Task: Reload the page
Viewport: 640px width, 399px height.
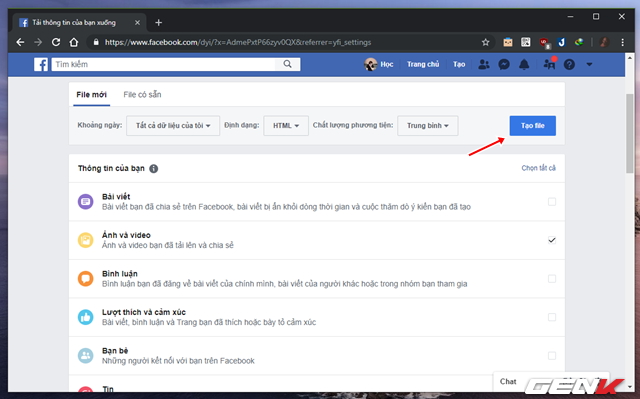Action: pos(56,42)
